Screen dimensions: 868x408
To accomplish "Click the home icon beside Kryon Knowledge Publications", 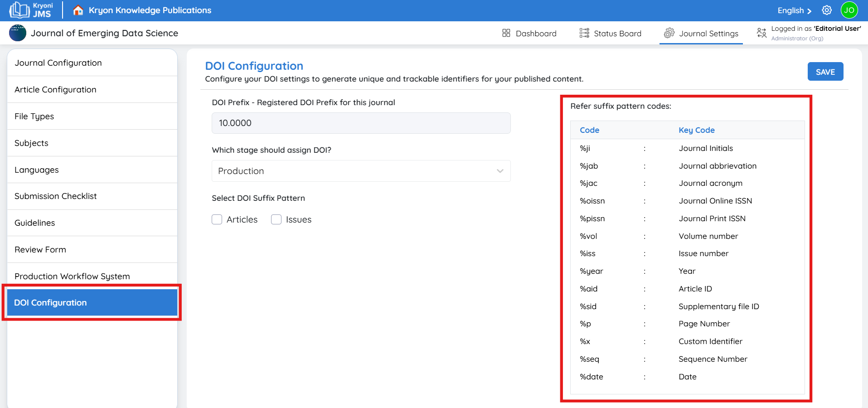I will 78,10.
